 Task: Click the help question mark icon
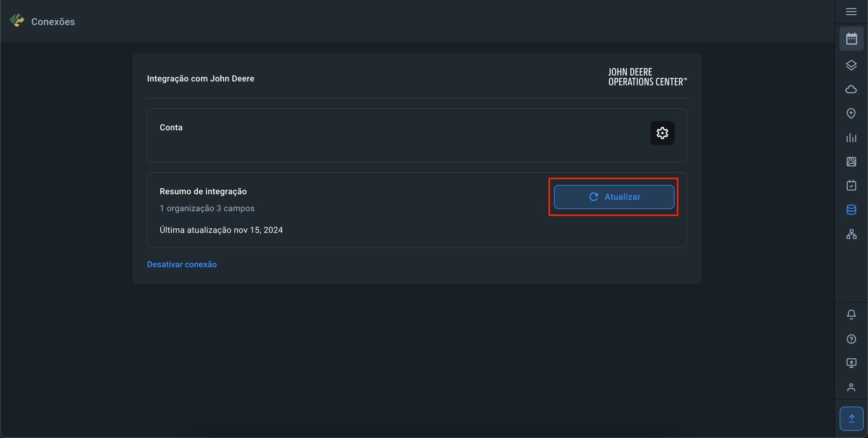pos(851,339)
